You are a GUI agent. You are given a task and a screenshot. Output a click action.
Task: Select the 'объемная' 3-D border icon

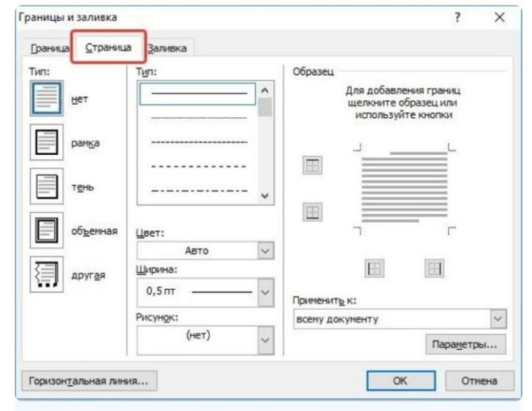[44, 231]
